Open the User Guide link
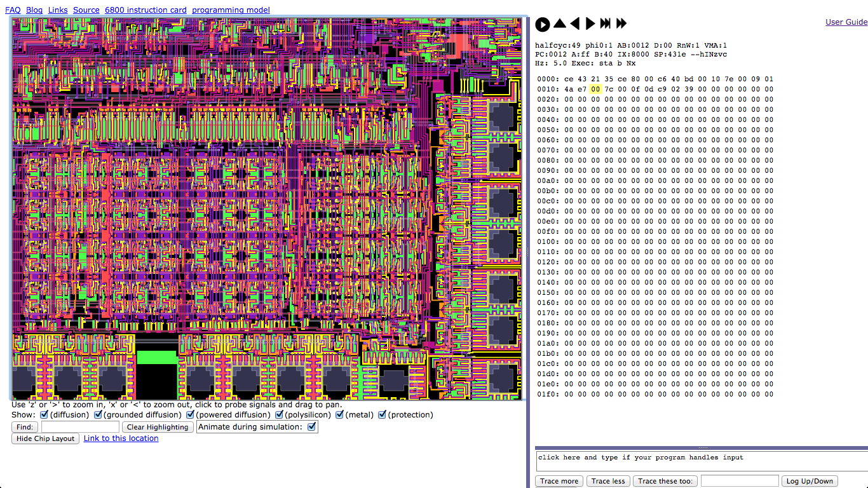This screenshot has width=868, height=488. click(846, 22)
